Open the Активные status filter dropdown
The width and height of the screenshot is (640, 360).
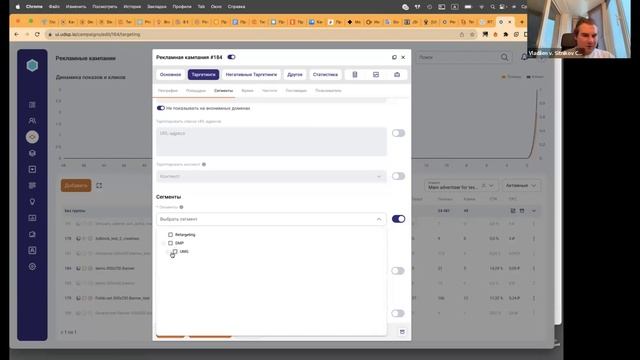point(522,186)
